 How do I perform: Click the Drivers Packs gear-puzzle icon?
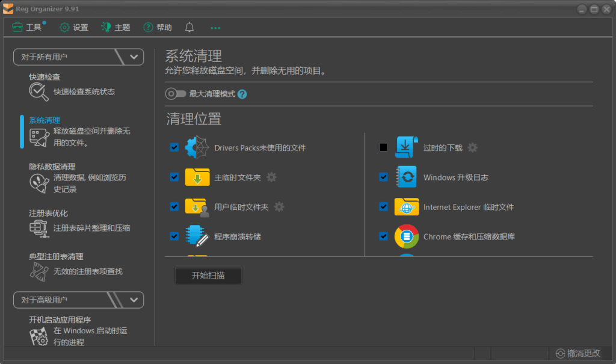pyautogui.click(x=197, y=147)
